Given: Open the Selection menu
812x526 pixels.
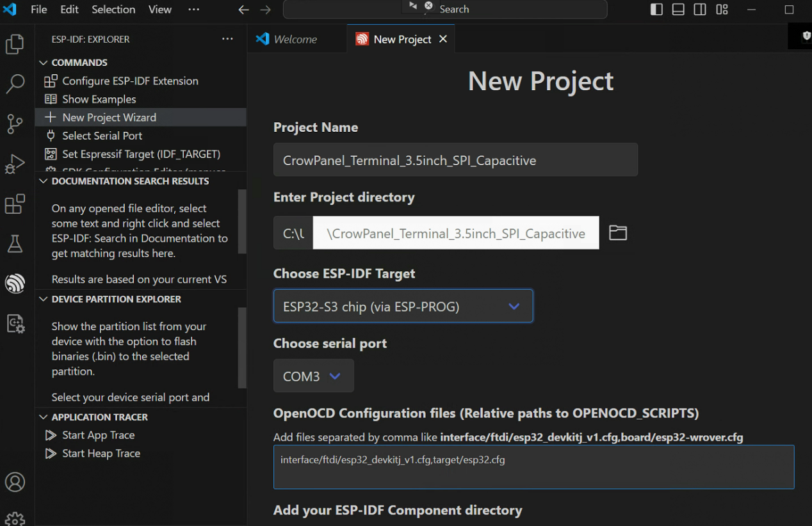Looking at the screenshot, I should 113,9.
